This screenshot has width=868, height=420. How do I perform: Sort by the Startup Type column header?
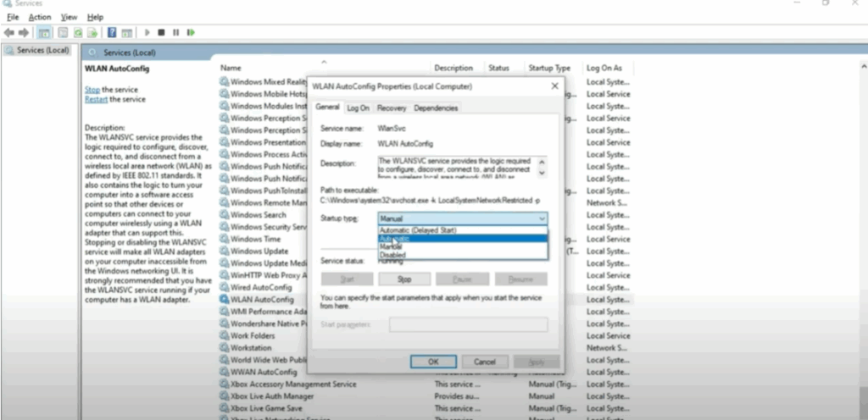[x=549, y=68]
